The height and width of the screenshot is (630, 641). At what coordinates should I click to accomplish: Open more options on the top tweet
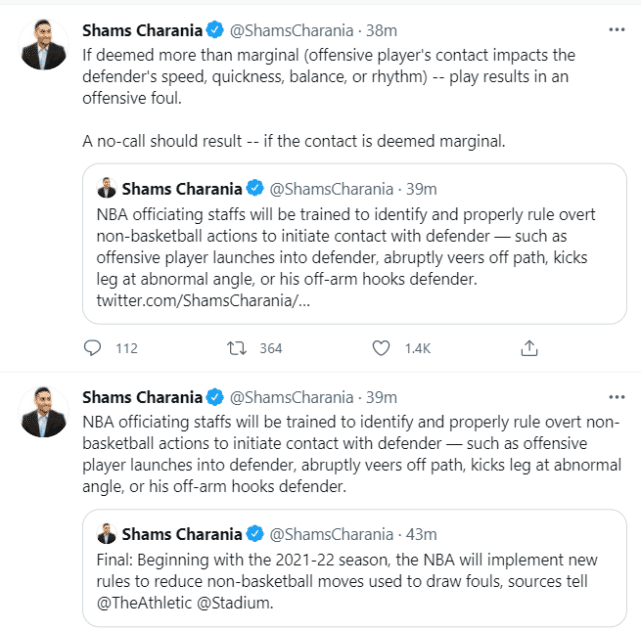619,32
